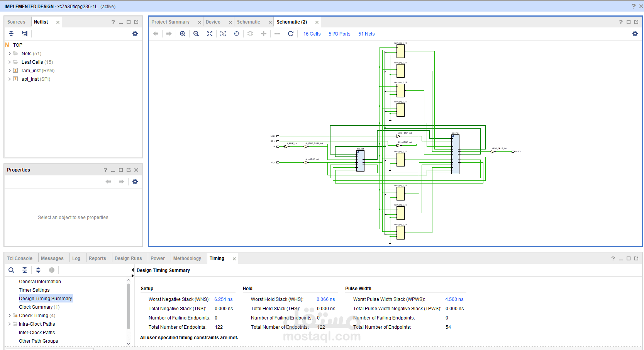Expand Check Timing (4) node

10,316
